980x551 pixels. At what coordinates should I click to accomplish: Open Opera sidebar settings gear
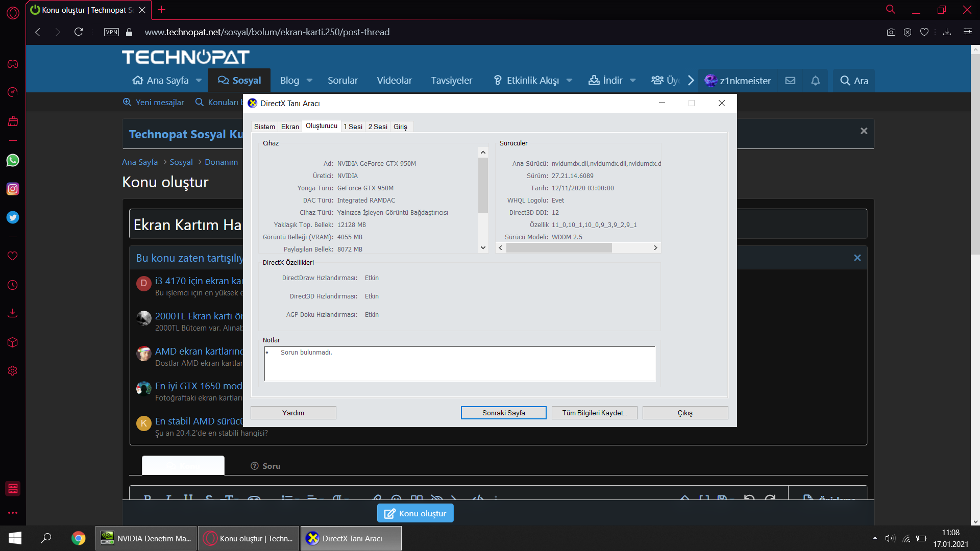point(13,371)
